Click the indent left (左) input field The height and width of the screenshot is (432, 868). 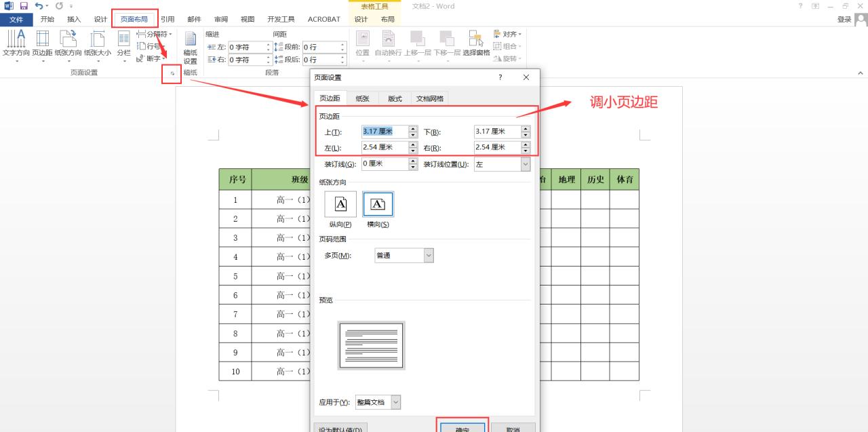(x=245, y=47)
